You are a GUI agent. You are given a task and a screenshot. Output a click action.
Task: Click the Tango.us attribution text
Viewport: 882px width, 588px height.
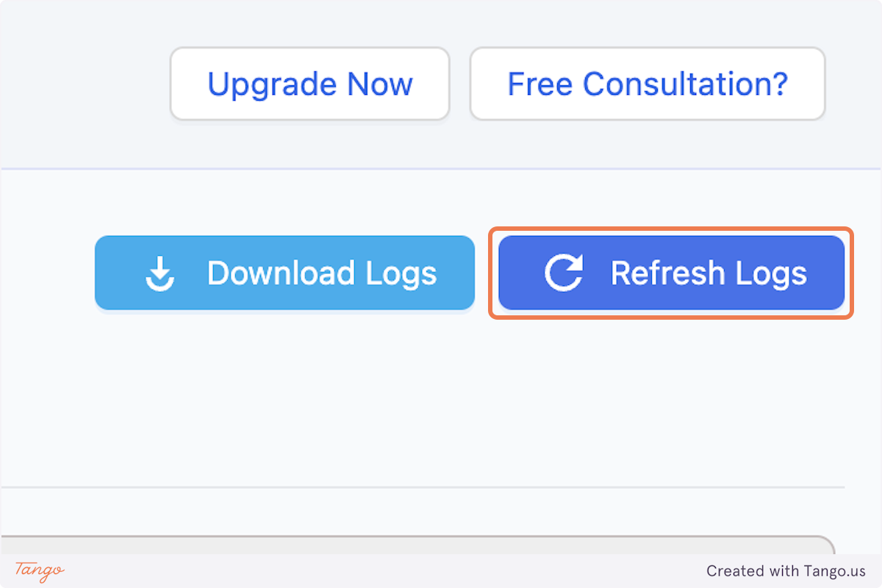[785, 571]
